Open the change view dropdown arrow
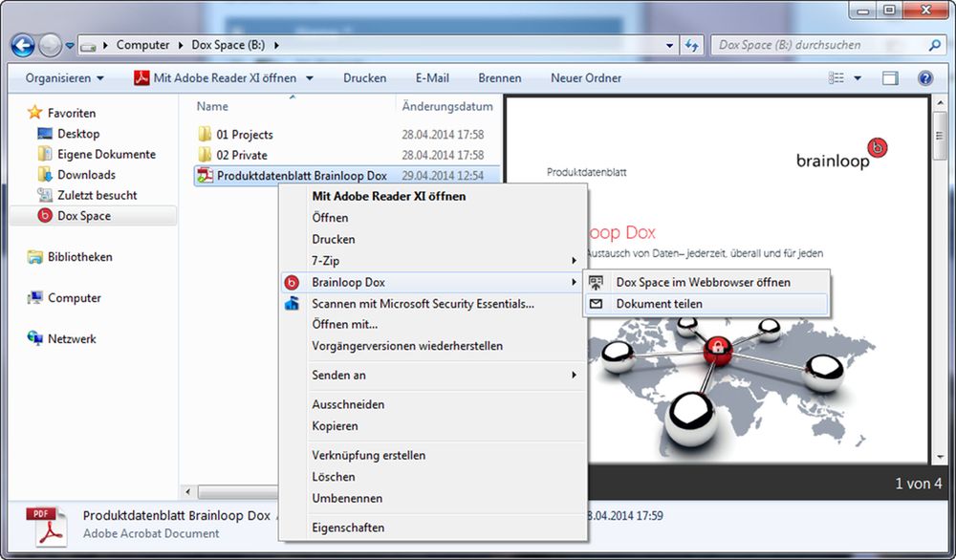956x560 pixels. pyautogui.click(x=857, y=77)
